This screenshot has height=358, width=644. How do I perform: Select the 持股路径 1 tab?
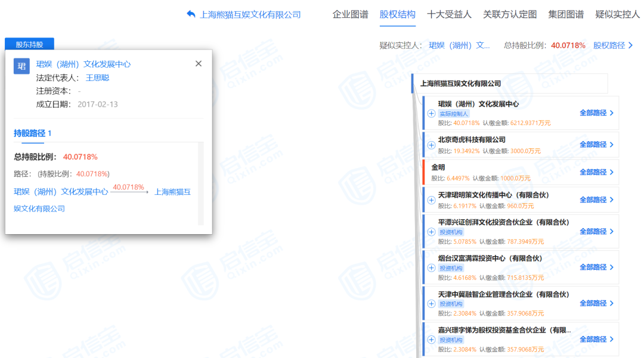coord(32,133)
